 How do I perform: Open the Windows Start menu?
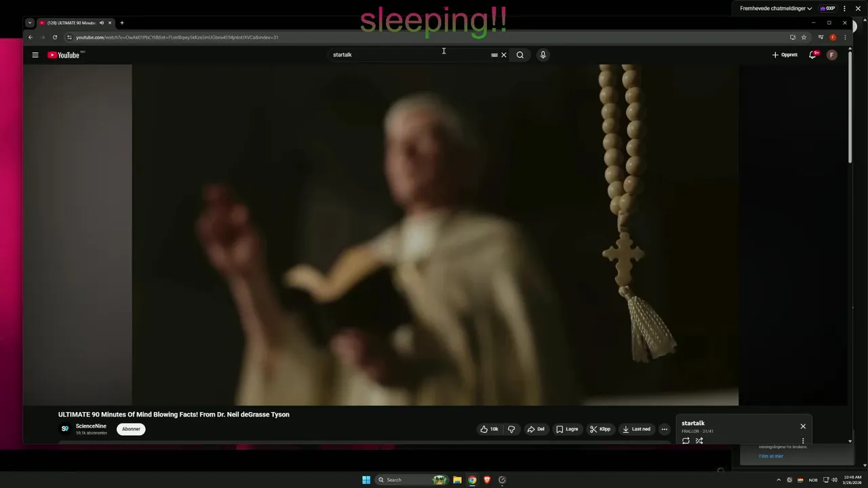click(366, 480)
